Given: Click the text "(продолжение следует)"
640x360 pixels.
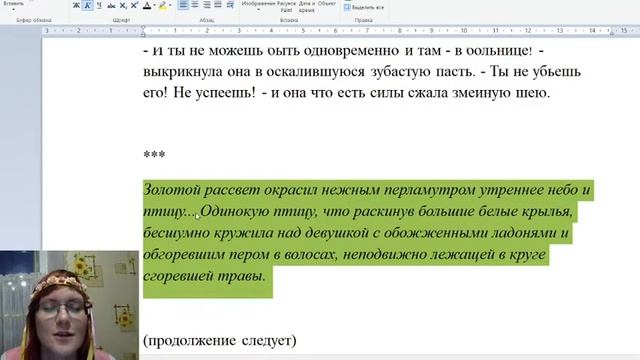Looking at the screenshot, I should pyautogui.click(x=220, y=340).
